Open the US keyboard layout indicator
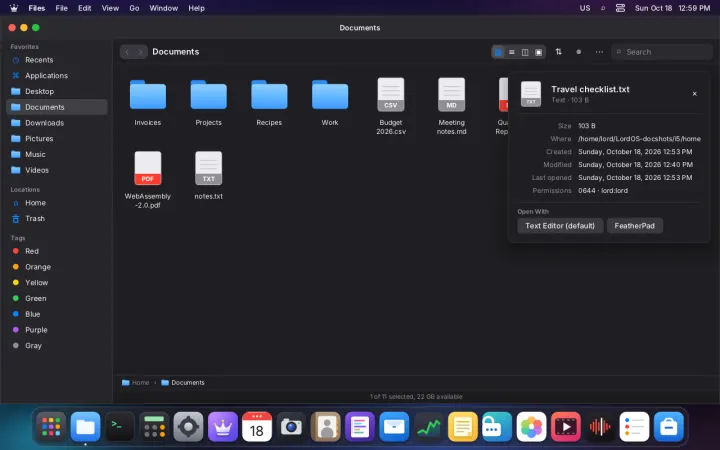 (x=585, y=8)
